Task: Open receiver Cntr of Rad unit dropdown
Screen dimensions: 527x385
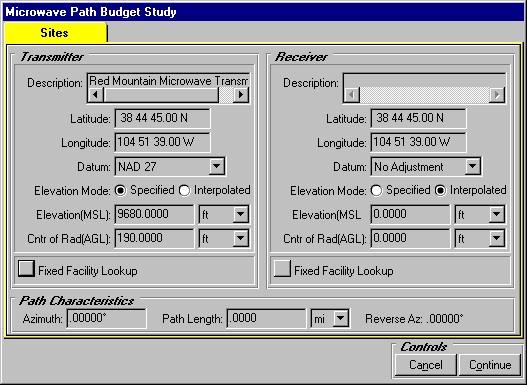Action: tap(497, 239)
